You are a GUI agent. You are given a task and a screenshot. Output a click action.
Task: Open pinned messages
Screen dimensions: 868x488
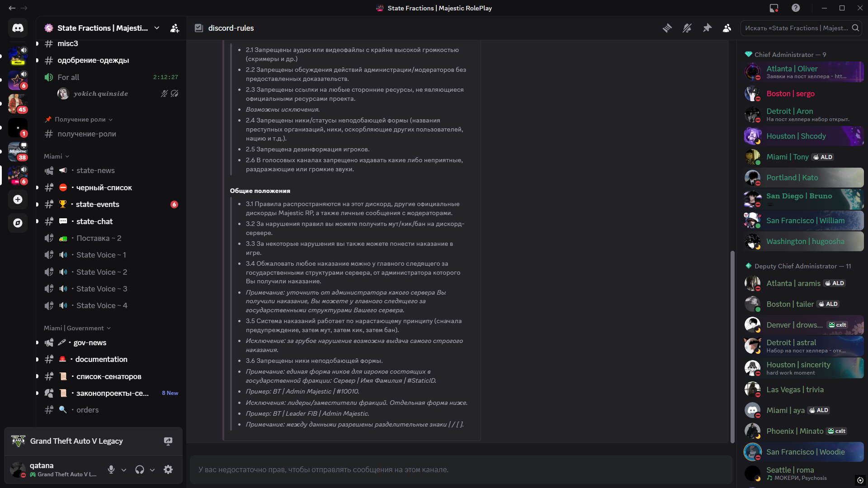[707, 28]
